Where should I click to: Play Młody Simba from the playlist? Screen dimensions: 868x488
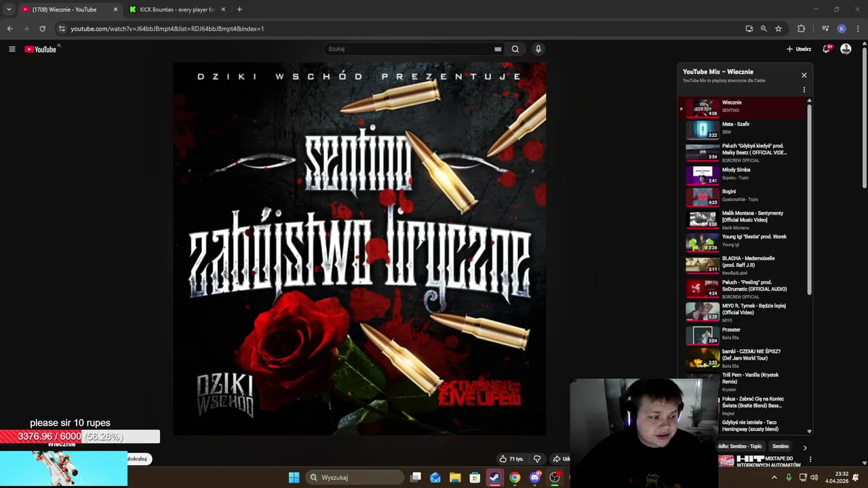(744, 174)
